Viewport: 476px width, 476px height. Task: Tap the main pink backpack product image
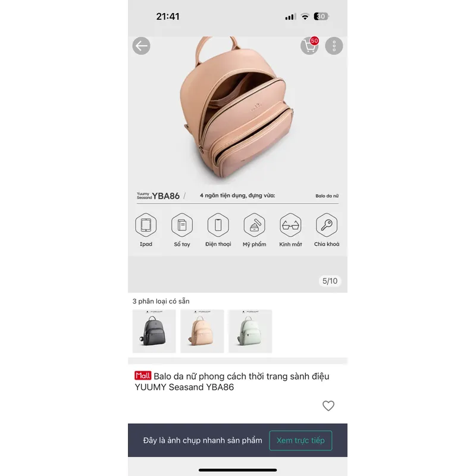coord(237,111)
